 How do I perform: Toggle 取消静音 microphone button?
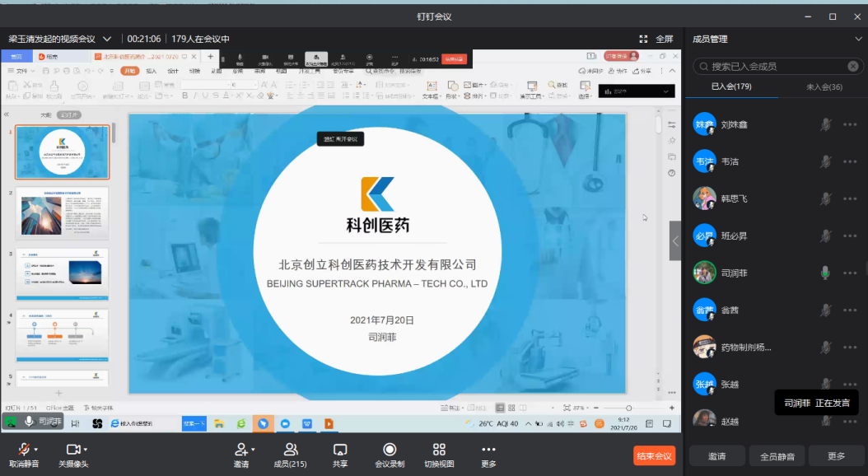(25, 450)
